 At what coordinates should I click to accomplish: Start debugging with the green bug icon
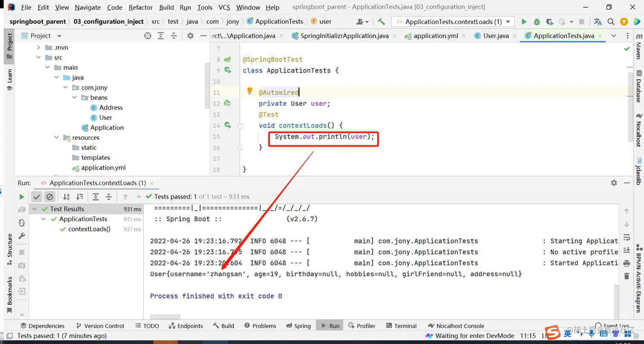click(537, 22)
